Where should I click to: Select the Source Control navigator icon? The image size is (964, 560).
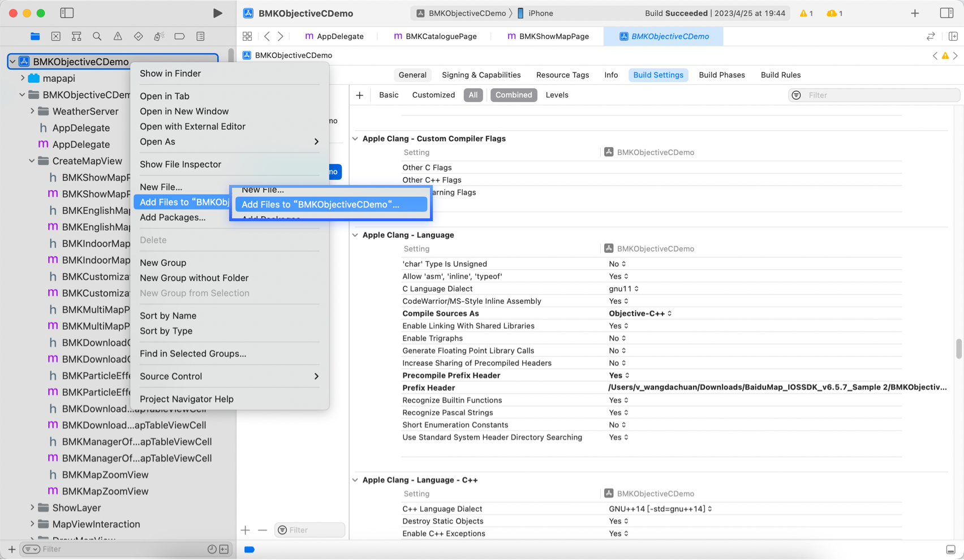point(55,36)
